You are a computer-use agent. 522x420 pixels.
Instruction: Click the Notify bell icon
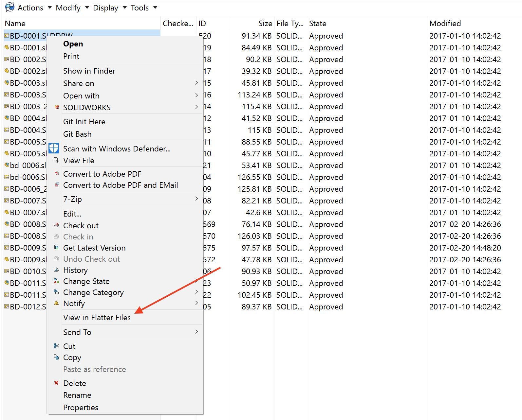(56, 303)
